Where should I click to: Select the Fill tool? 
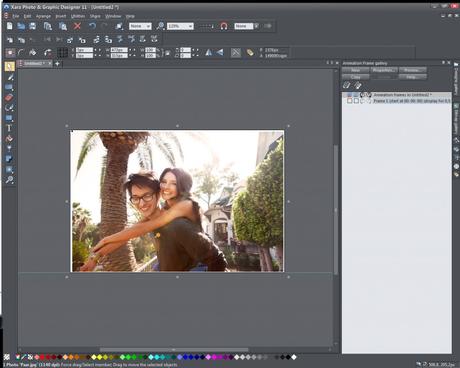(x=9, y=138)
